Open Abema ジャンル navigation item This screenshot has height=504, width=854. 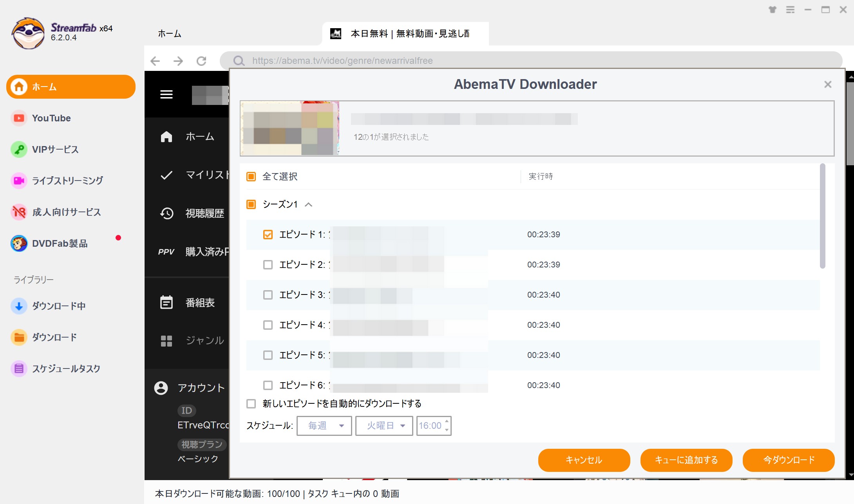pos(192,340)
